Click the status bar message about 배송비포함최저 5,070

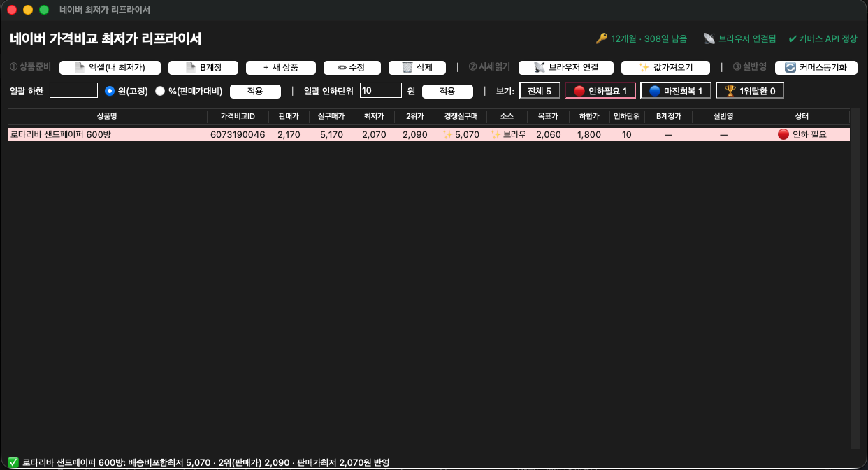(x=205, y=462)
